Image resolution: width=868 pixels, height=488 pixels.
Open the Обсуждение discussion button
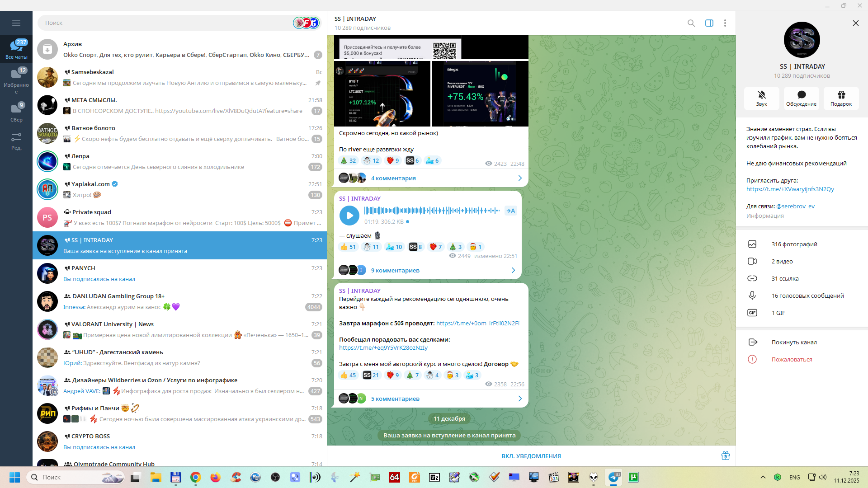(801, 98)
